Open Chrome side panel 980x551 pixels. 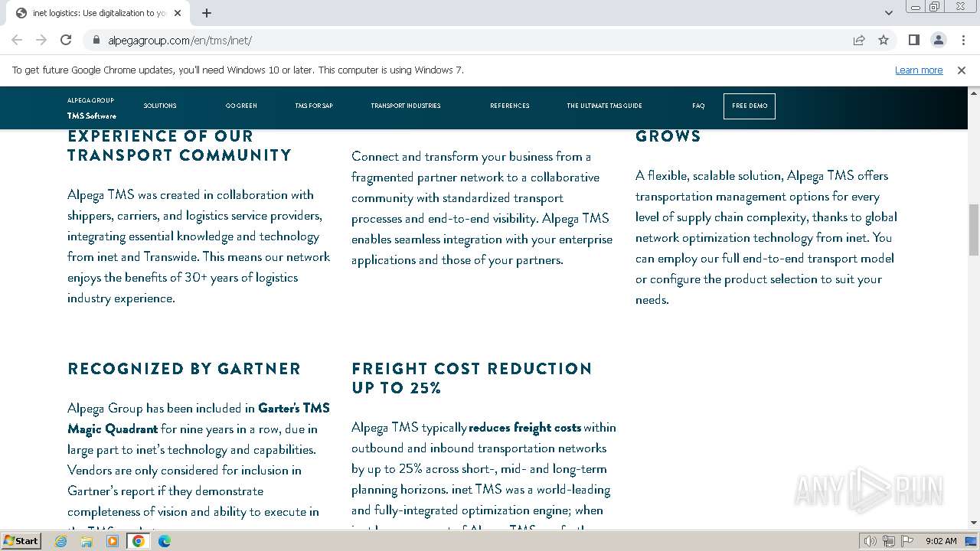pos(913,41)
